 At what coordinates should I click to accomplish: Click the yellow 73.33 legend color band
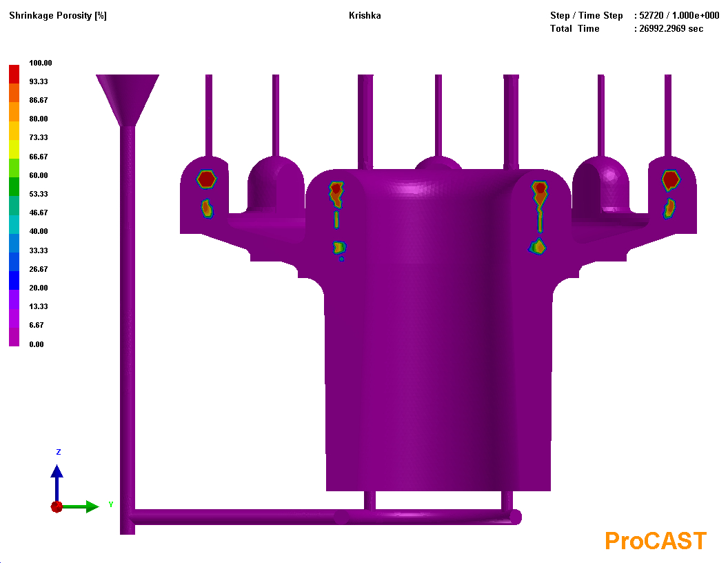pos(14,130)
